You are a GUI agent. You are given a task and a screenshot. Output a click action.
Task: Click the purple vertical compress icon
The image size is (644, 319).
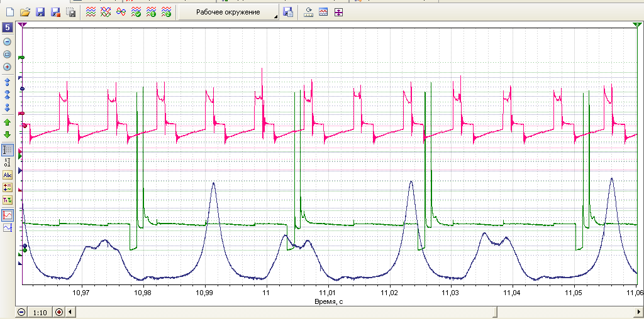click(x=338, y=13)
